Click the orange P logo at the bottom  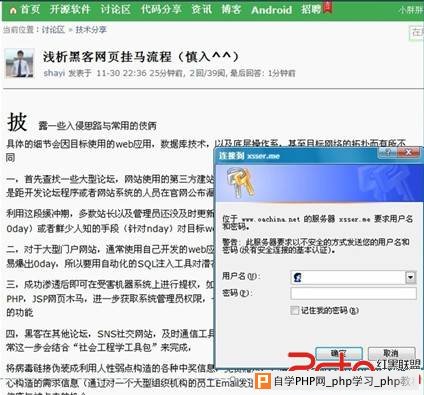pyautogui.click(x=263, y=381)
